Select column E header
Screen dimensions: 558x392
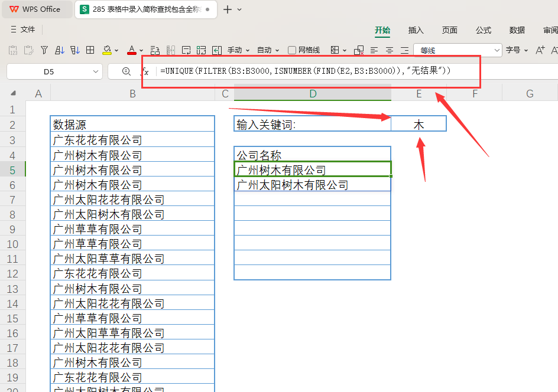pyautogui.click(x=419, y=94)
